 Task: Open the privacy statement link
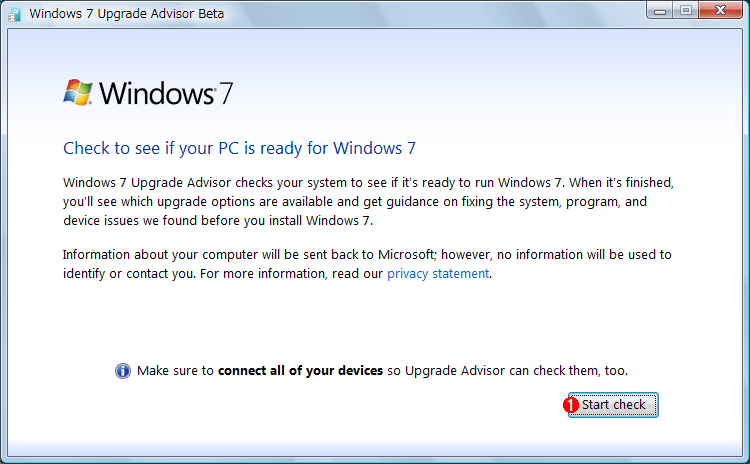(438, 274)
